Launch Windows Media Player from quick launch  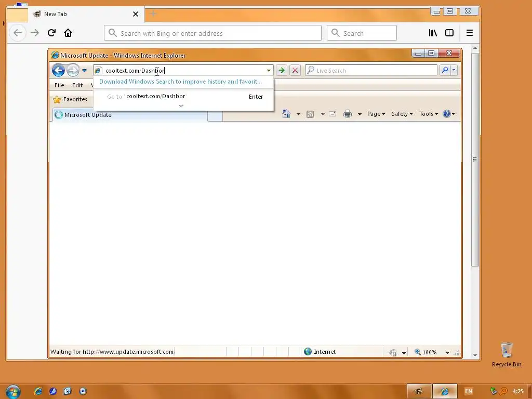[83, 391]
